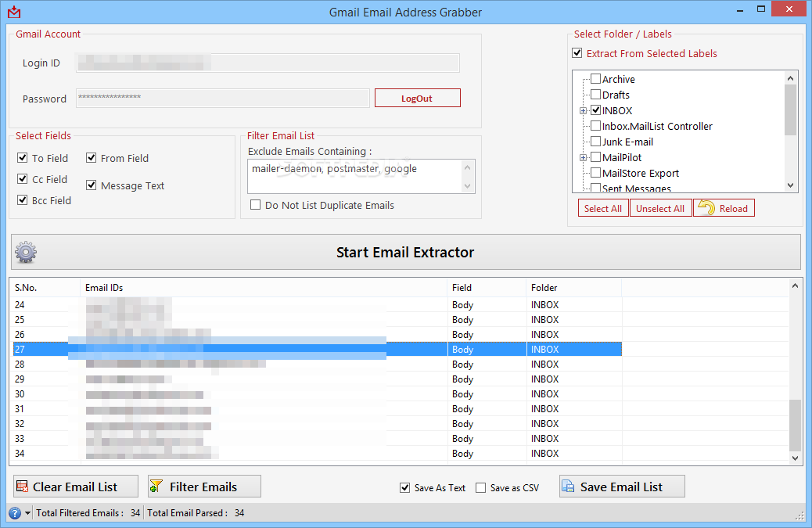Uncheck the INBOX label checkbox
This screenshot has height=528, width=812.
coord(596,110)
